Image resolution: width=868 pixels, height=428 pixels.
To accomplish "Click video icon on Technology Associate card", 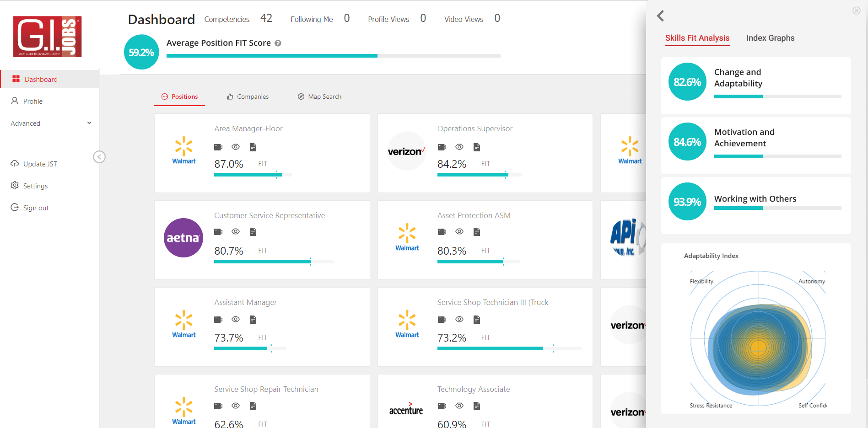I will [442, 406].
